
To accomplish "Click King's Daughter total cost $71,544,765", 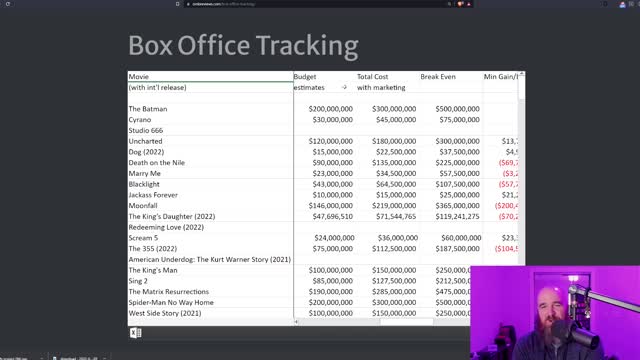I will (396, 216).
